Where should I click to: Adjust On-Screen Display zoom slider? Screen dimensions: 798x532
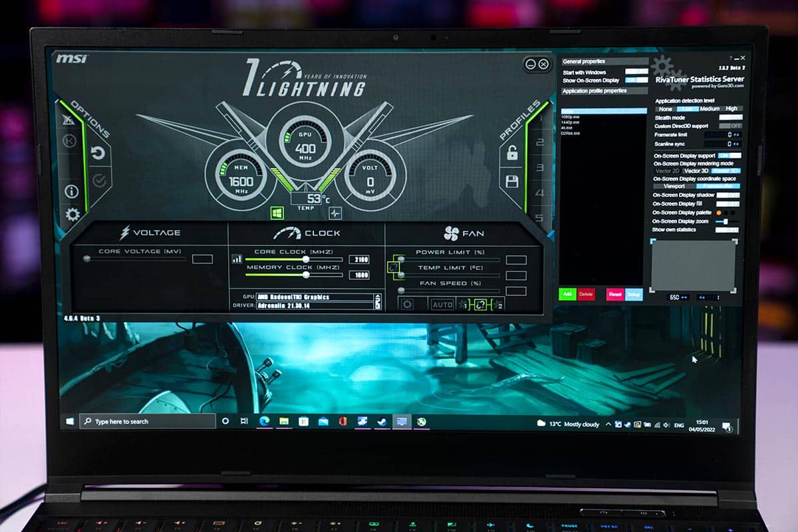coord(727,221)
